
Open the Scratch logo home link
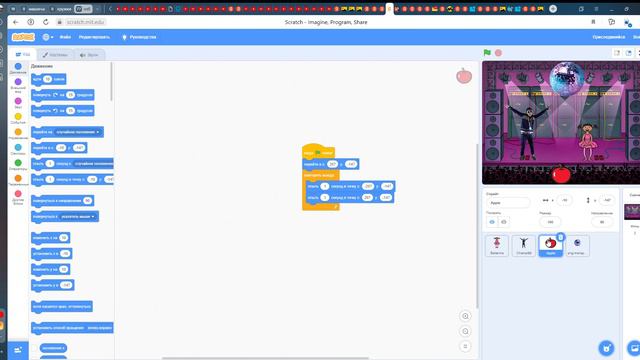[x=23, y=37]
